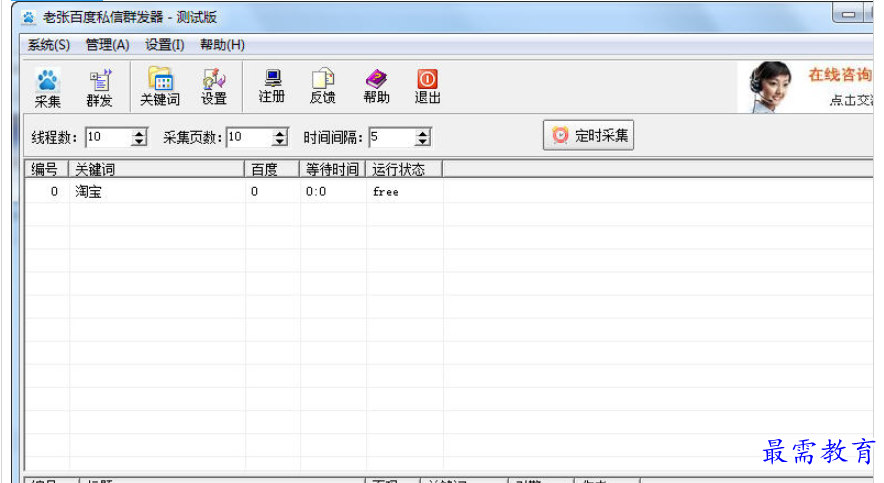Sort by the 百度 column header
Image resolution: width=884 pixels, height=483 pixels.
(x=272, y=169)
